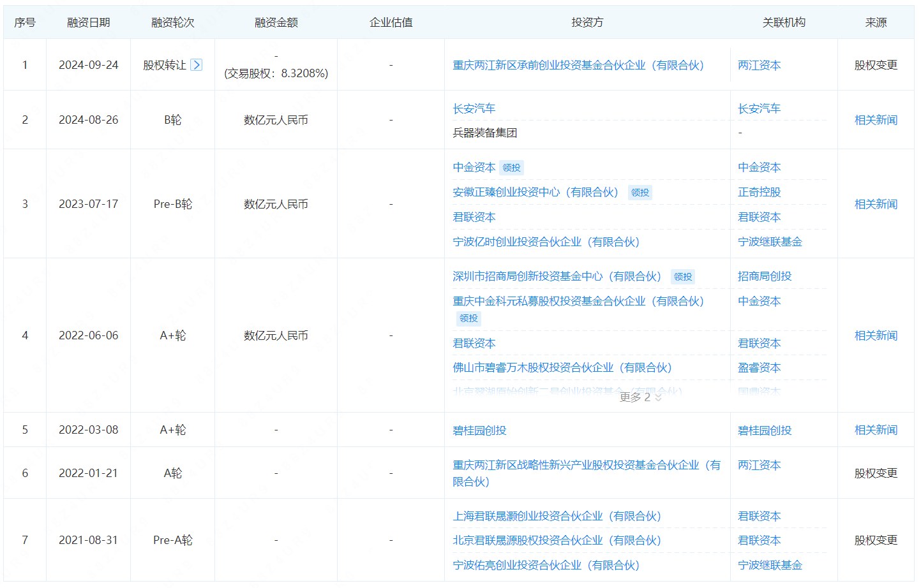The height and width of the screenshot is (588, 921).
Task: Select the 融资日期 column header
Action: [x=89, y=22]
